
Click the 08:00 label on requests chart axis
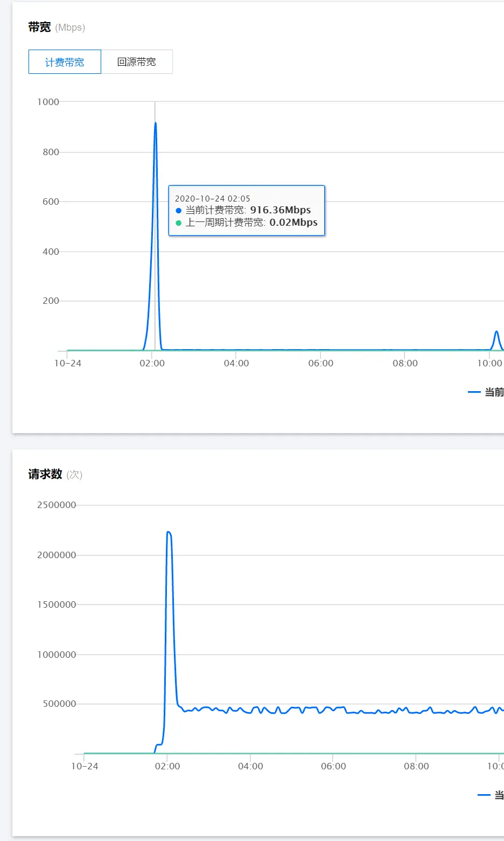pos(416,766)
